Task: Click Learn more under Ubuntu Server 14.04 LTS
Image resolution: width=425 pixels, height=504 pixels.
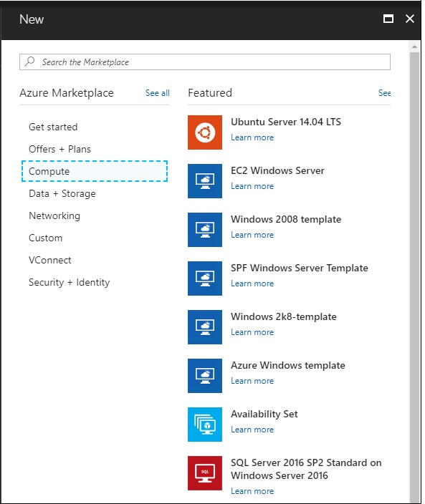Action: (x=252, y=137)
